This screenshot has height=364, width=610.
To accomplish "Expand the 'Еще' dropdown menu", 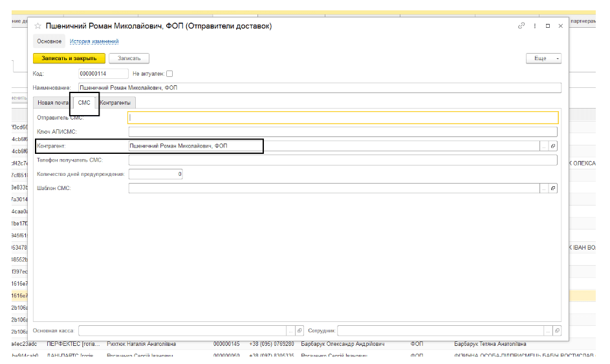I will pyautogui.click(x=543, y=58).
